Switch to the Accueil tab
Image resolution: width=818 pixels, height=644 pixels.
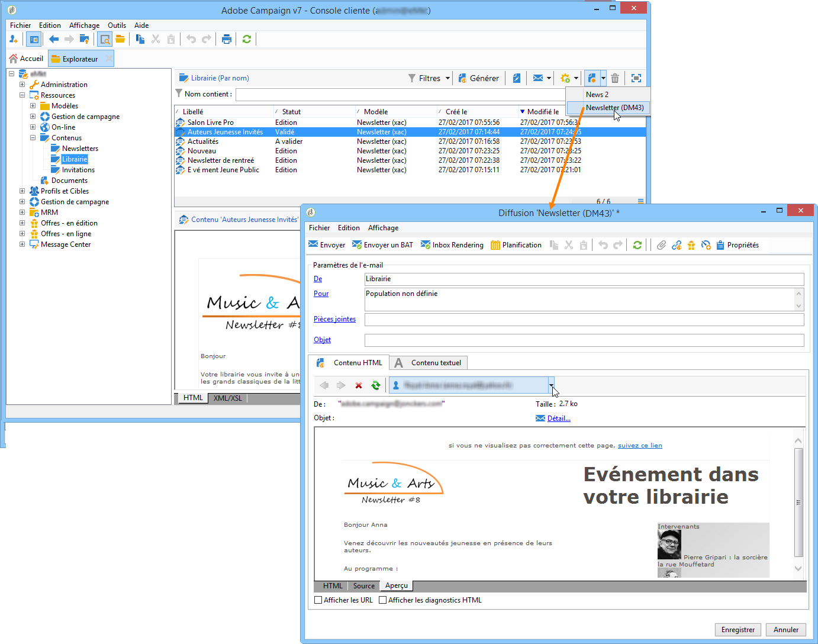point(27,59)
